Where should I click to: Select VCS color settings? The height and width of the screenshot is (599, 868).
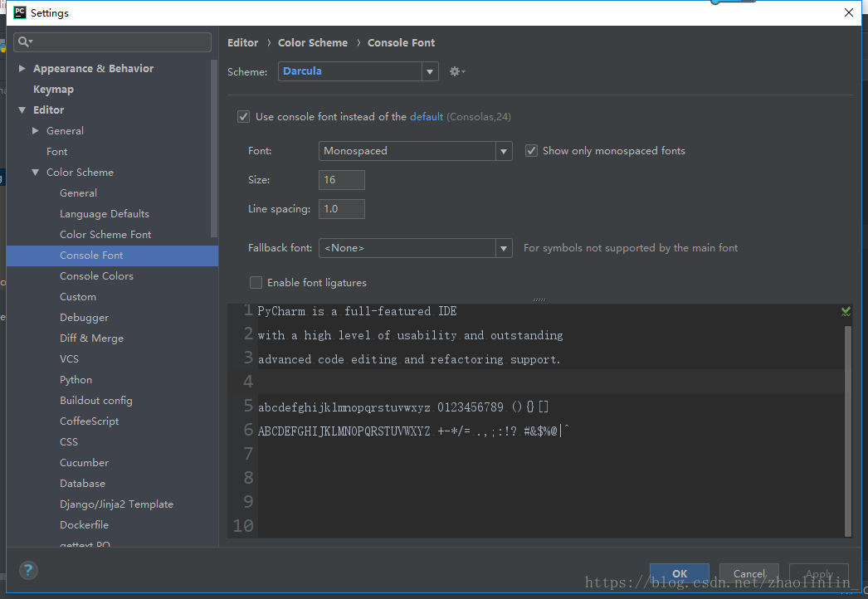click(69, 359)
